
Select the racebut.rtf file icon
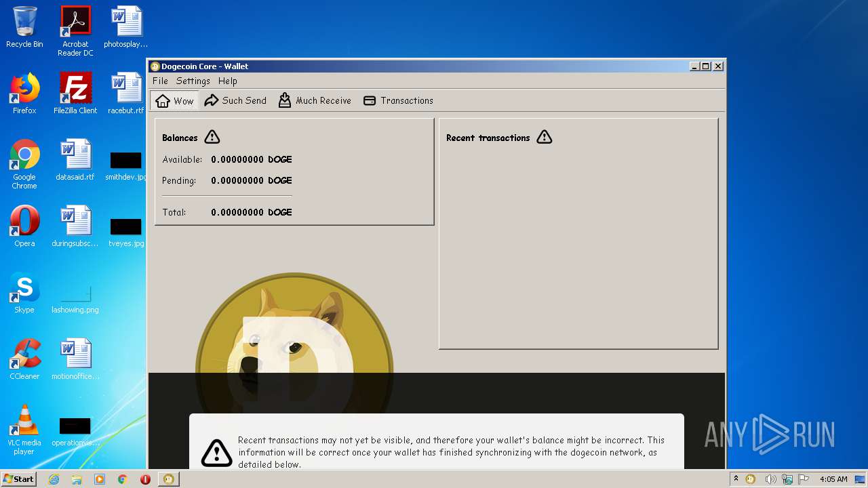[x=126, y=94]
